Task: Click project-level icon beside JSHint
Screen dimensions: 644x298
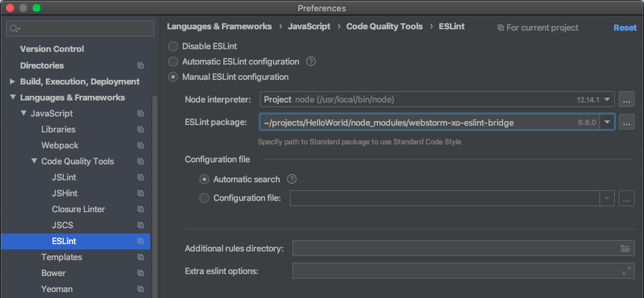Action: point(140,193)
